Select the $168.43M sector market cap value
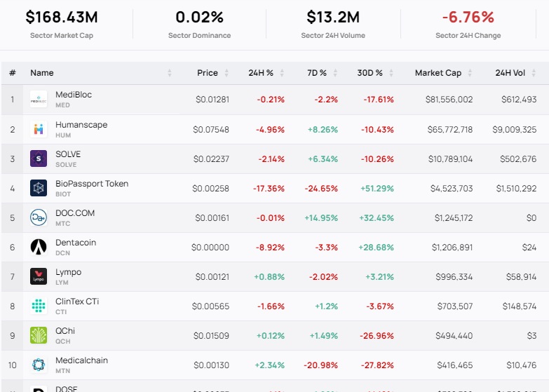 [x=62, y=17]
